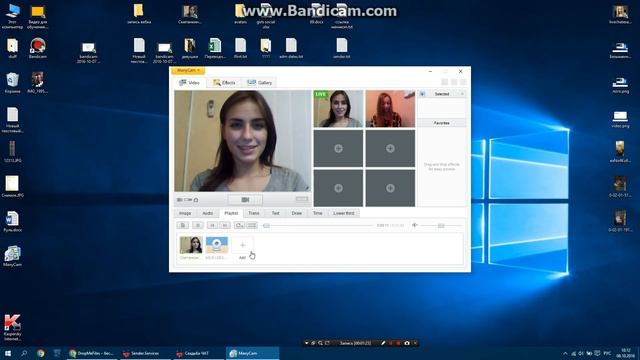Select the Playlist tab
Image resolution: width=640 pixels, height=360 pixels.
click(x=231, y=213)
